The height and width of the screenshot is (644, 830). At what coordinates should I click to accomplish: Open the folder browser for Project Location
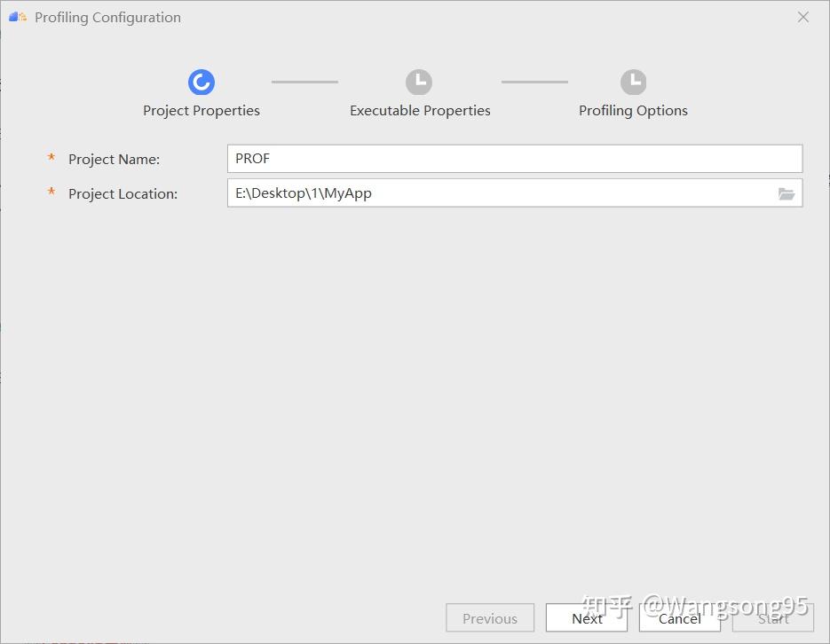tap(787, 193)
